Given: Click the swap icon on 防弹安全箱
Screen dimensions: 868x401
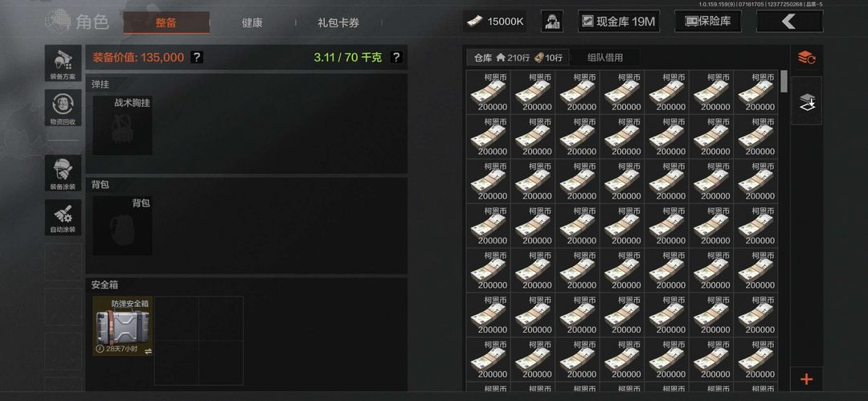Looking at the screenshot, I should (x=149, y=351).
